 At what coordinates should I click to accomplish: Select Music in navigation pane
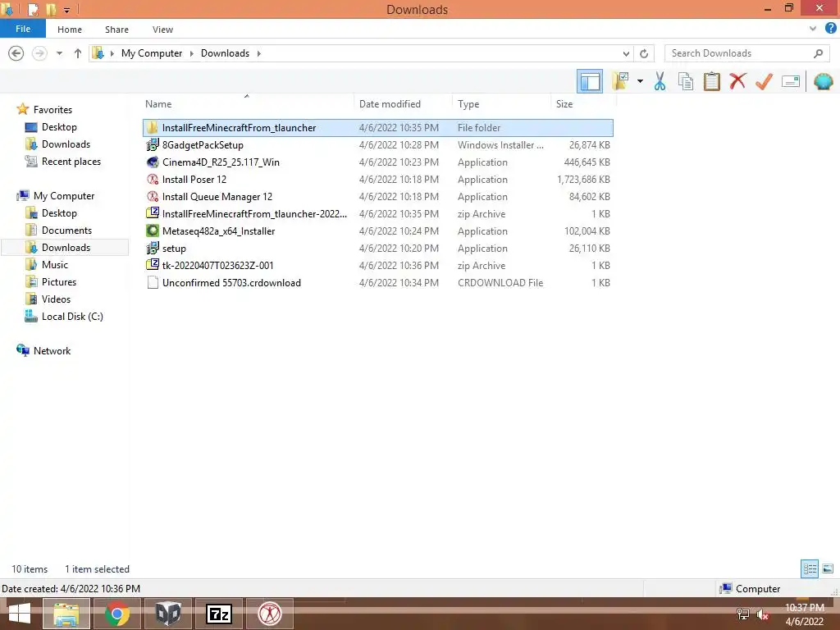point(55,265)
